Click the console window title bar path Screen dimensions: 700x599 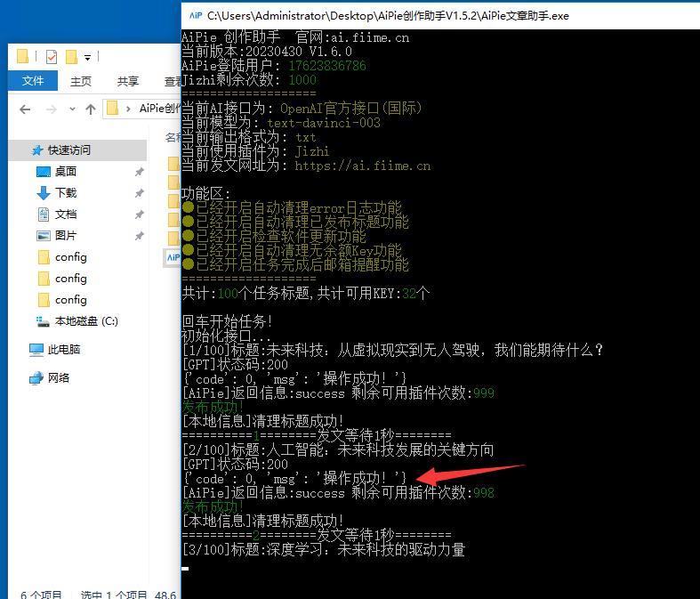[388, 16]
